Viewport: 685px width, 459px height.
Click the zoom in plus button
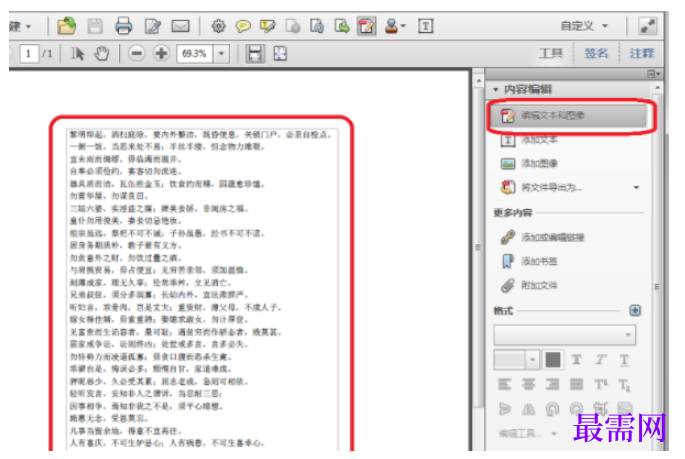point(161,54)
